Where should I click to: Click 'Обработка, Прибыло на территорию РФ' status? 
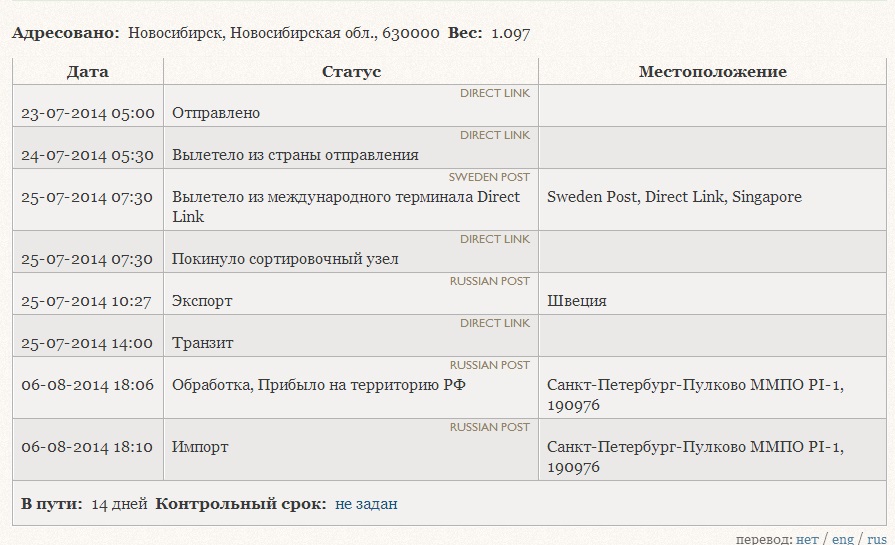(319, 385)
